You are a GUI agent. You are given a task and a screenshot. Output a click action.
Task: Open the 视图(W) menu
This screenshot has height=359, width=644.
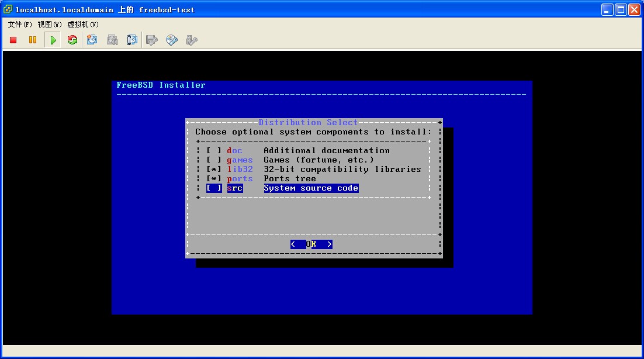(50, 25)
